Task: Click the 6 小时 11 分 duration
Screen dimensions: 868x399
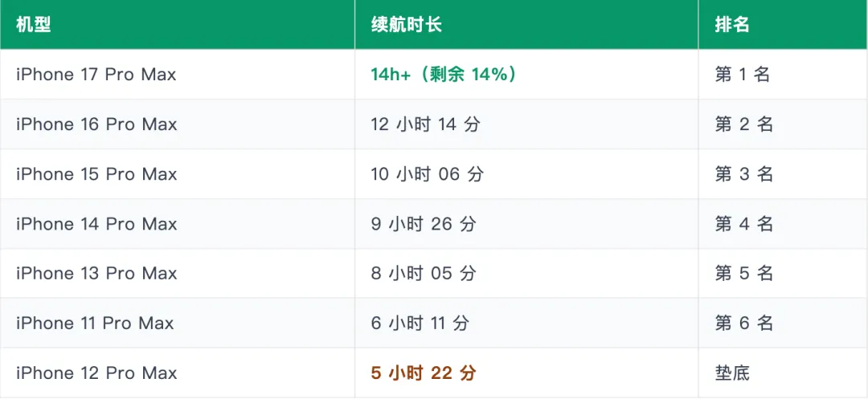Action: (420, 324)
